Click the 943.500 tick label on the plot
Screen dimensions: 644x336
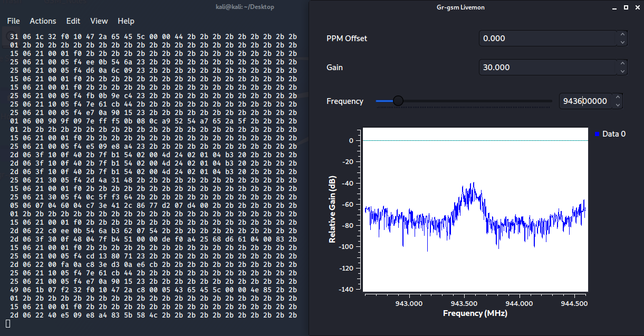[464, 303]
